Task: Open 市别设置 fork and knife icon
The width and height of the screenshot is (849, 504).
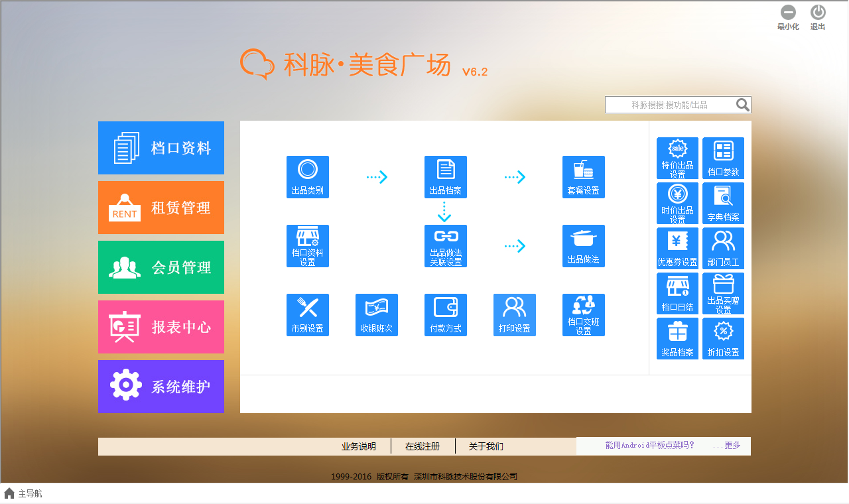Action: (307, 315)
